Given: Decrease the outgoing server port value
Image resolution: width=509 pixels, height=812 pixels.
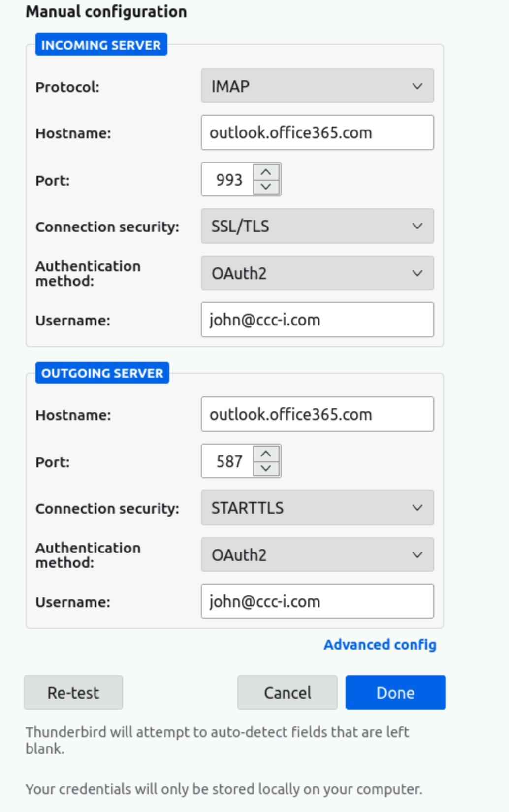Looking at the screenshot, I should [x=266, y=469].
